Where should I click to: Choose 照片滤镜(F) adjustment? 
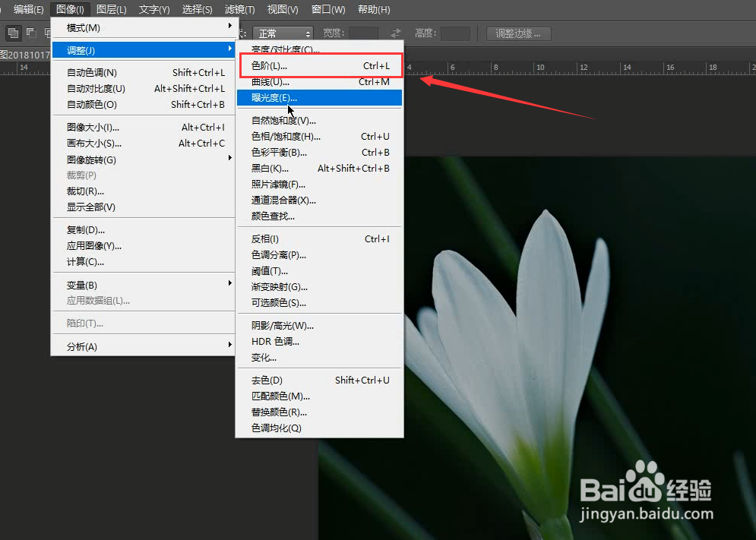tap(320, 185)
